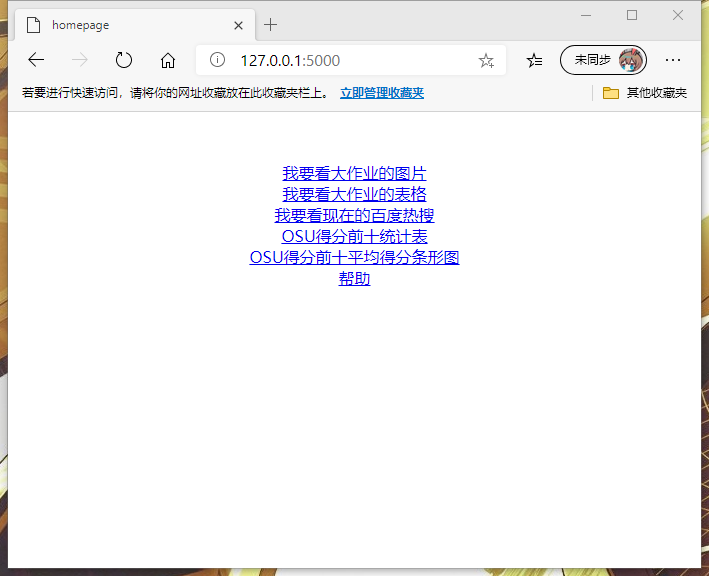Open a new tab
709x576 pixels.
270,25
